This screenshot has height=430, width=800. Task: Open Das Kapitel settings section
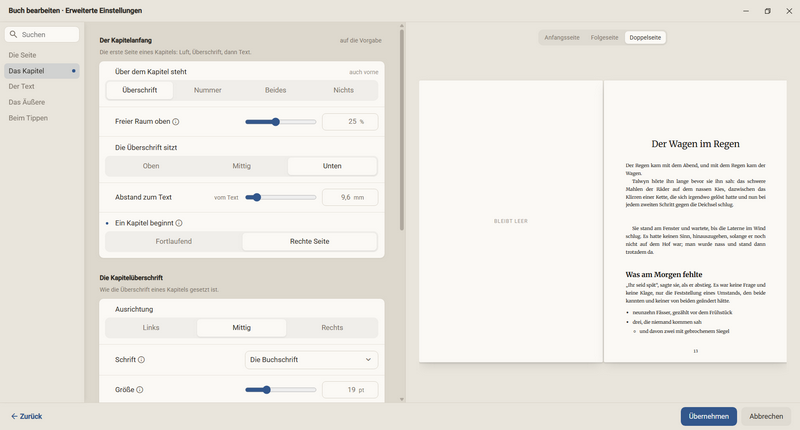click(x=42, y=71)
